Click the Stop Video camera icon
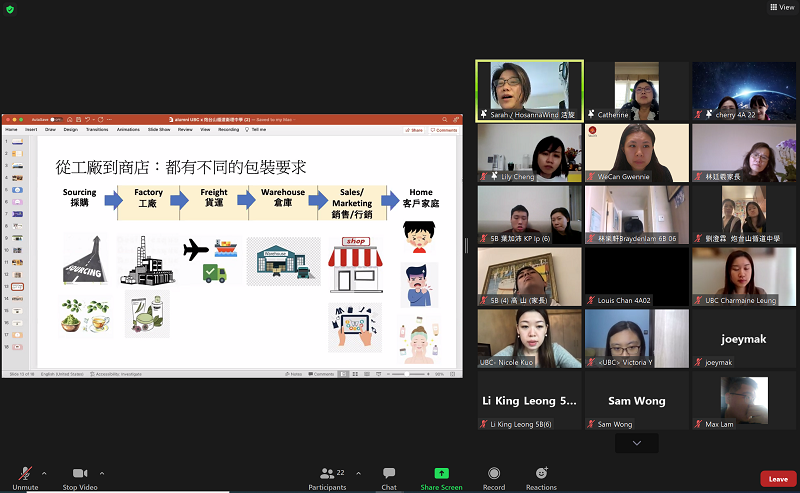 click(x=80, y=473)
